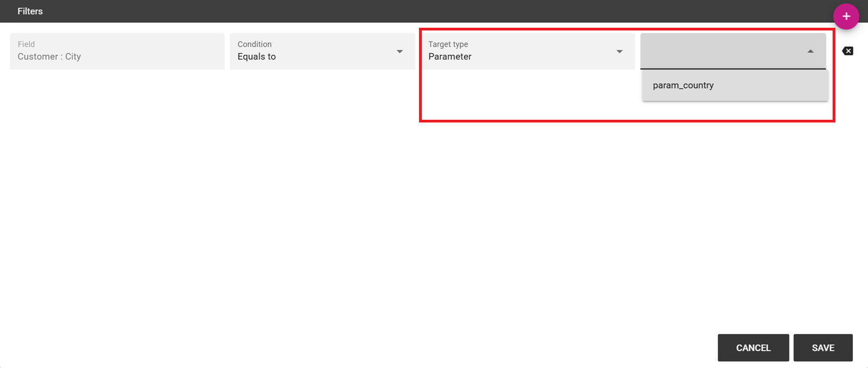Add a new filter with plus button
This screenshot has width=868, height=368.
click(846, 16)
